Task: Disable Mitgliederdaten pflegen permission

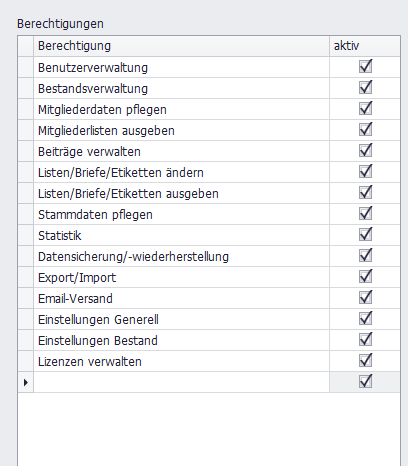Action: click(365, 109)
